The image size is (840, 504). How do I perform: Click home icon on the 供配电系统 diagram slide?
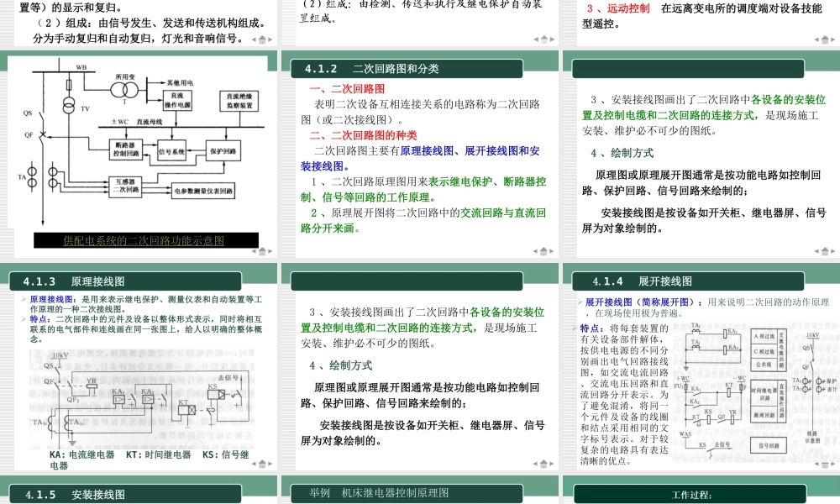pos(262,251)
